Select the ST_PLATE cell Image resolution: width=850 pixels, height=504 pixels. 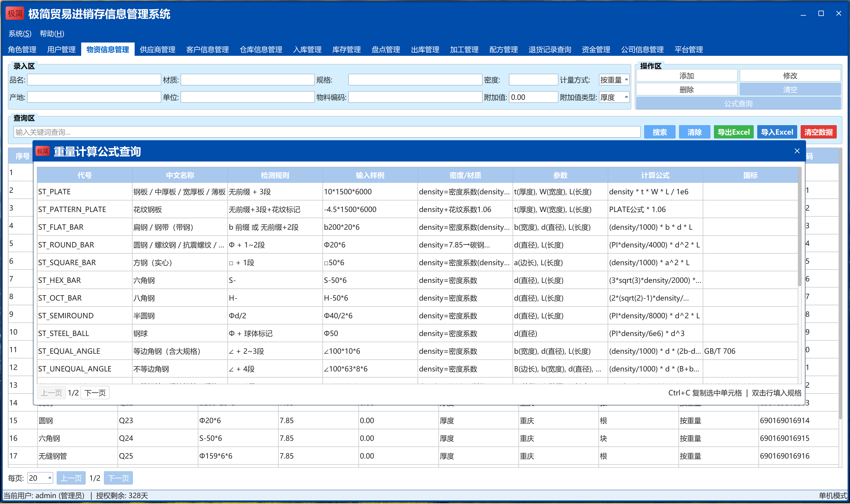point(84,192)
